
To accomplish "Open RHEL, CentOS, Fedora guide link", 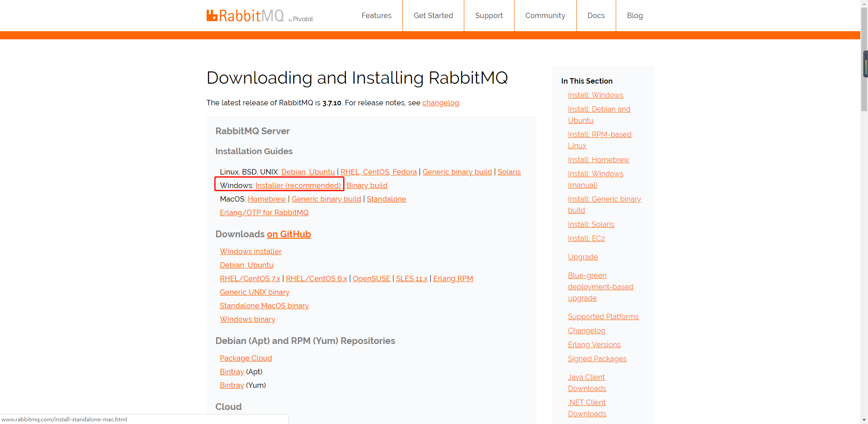I will (x=378, y=172).
